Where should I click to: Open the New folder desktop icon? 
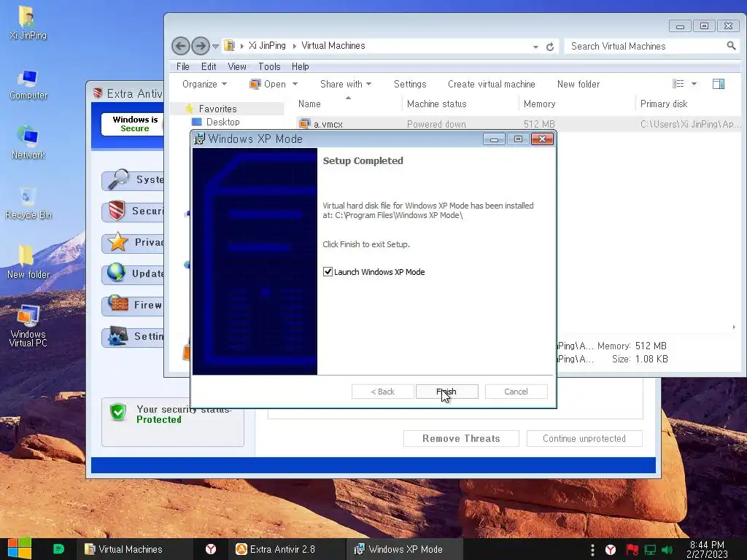[x=28, y=262]
